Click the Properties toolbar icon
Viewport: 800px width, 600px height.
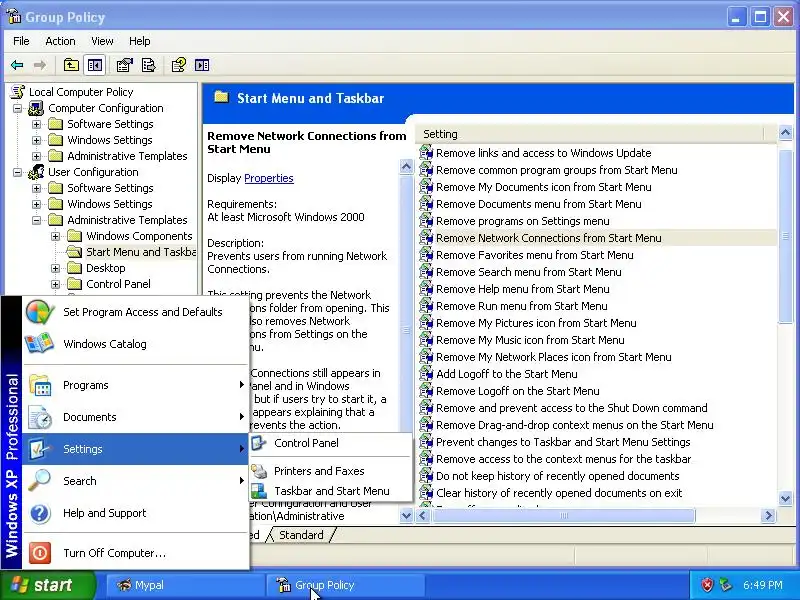tap(124, 65)
